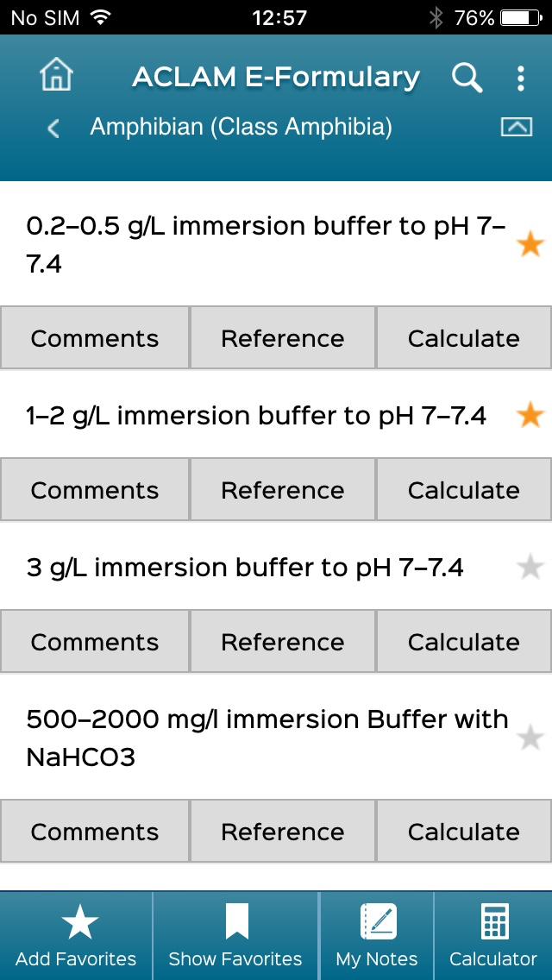The height and width of the screenshot is (980, 552).
Task: View Comments for 0.2–0.5 g/L dose
Action: point(95,338)
